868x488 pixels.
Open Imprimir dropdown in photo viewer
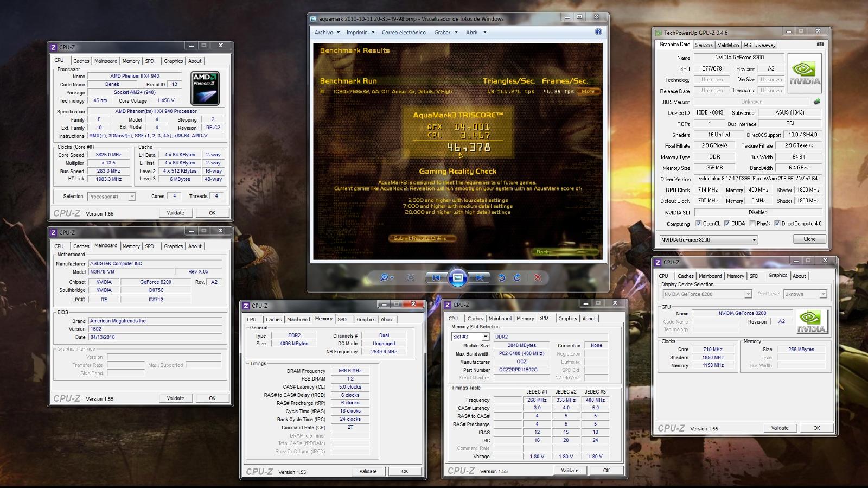click(x=359, y=32)
